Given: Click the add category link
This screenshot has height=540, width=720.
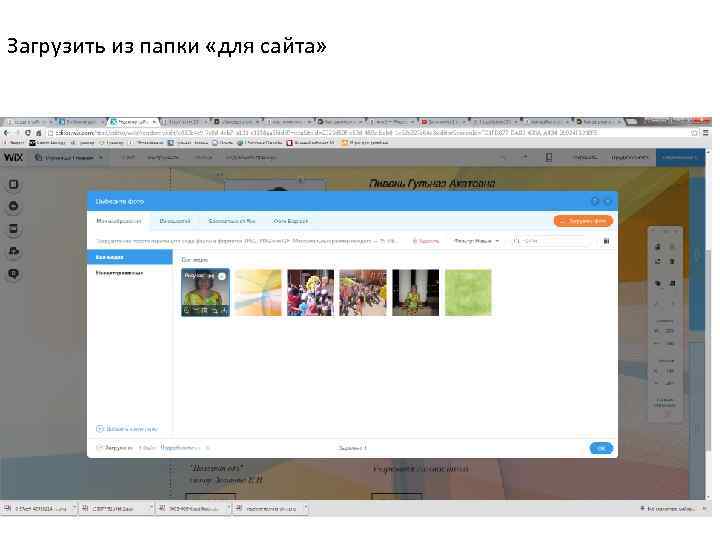Looking at the screenshot, I should (127, 429).
